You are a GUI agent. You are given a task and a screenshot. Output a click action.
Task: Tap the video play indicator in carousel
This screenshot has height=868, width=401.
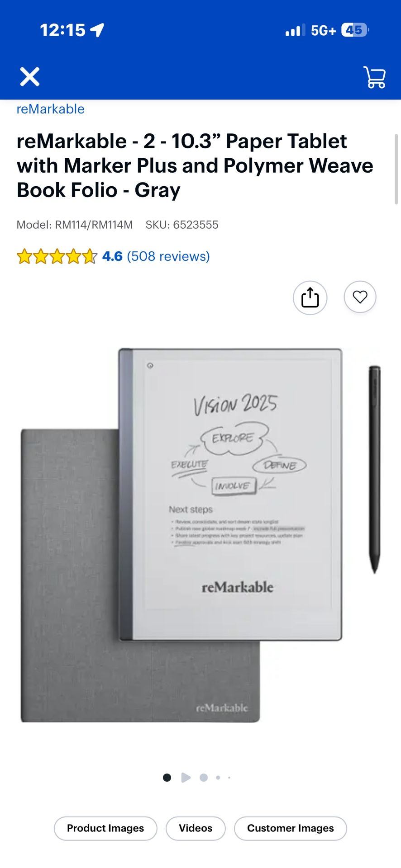[186, 778]
